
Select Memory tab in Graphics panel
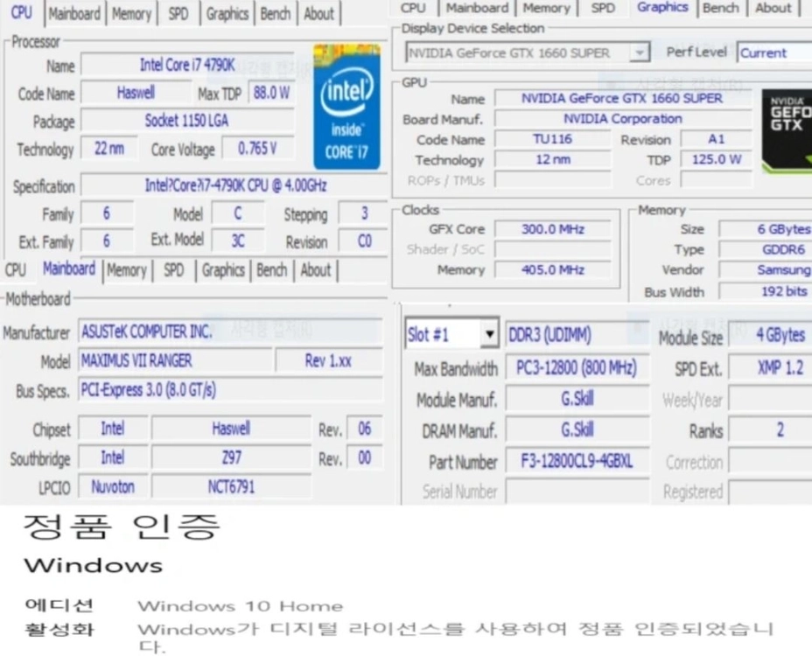coord(546,8)
